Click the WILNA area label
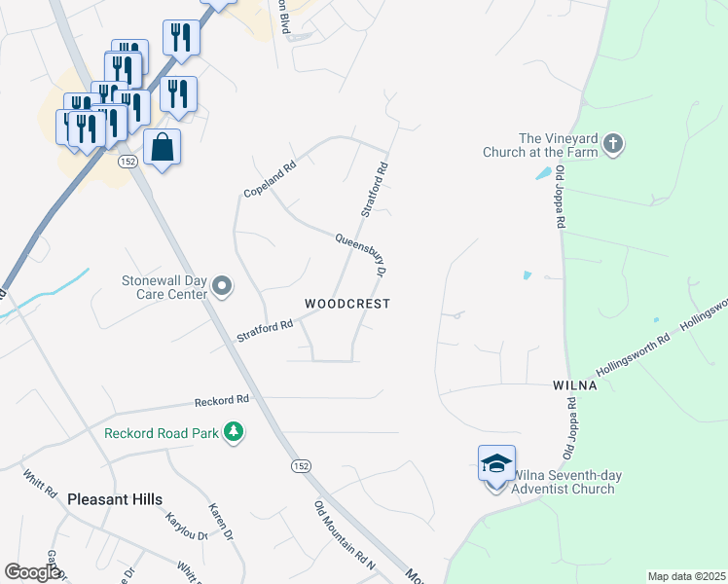The height and width of the screenshot is (584, 728). tap(575, 385)
